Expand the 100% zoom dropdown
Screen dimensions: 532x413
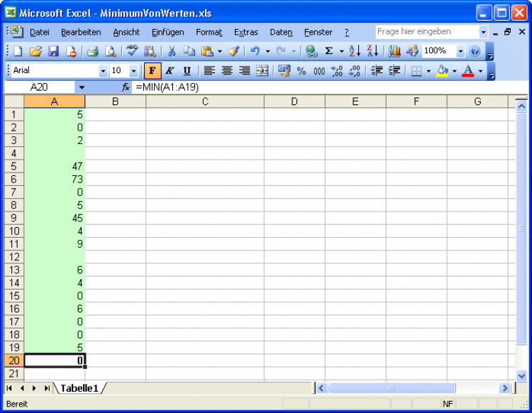[460, 51]
